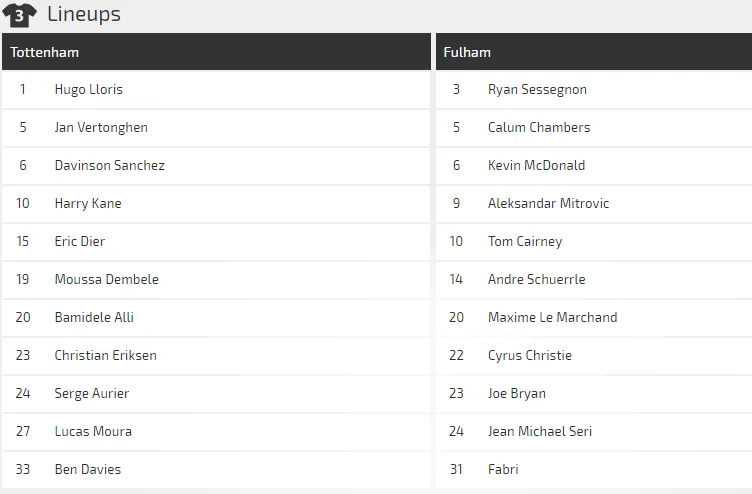The width and height of the screenshot is (752, 494).
Task: Select the Tottenham team header
Action: tap(45, 52)
